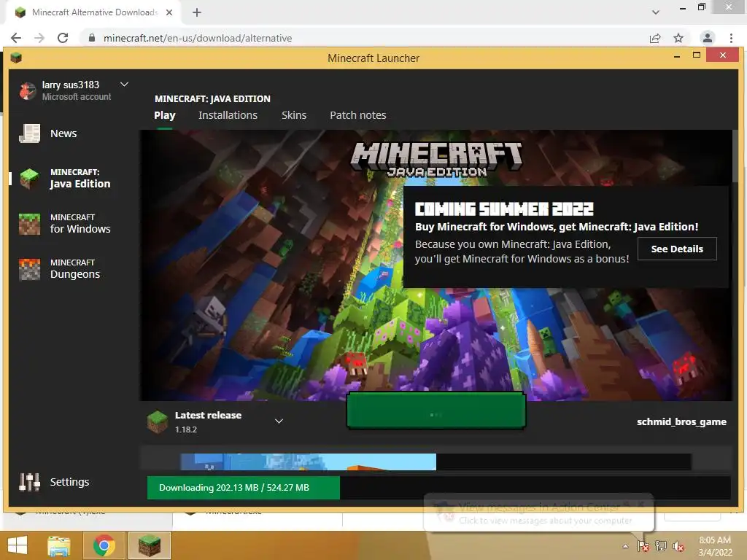
Task: Click the download progress bar
Action: coord(438,488)
